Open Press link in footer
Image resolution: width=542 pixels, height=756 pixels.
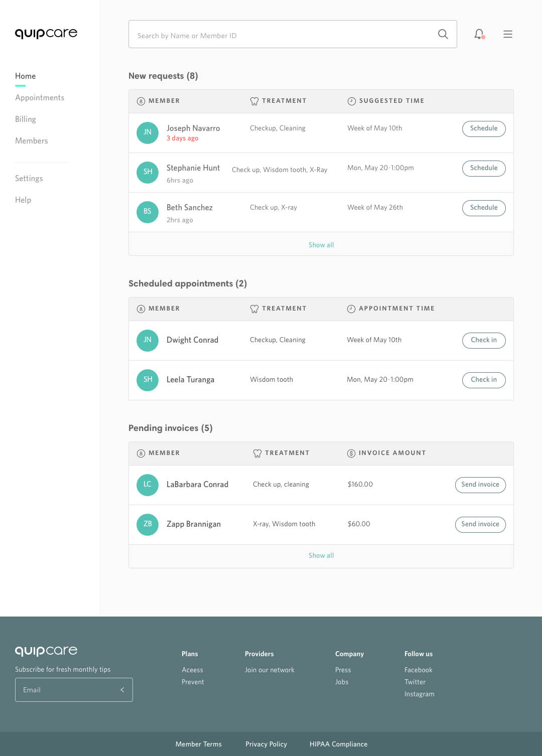pos(343,670)
